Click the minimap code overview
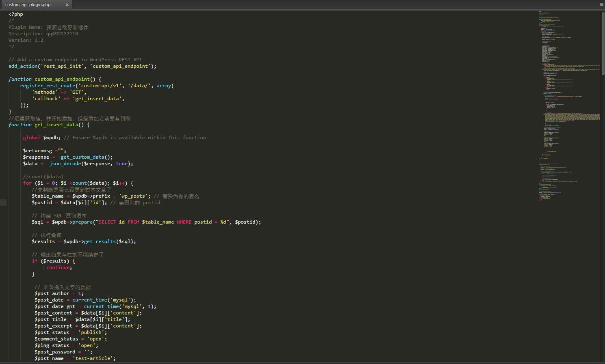605x364 pixels. [x=570, y=106]
